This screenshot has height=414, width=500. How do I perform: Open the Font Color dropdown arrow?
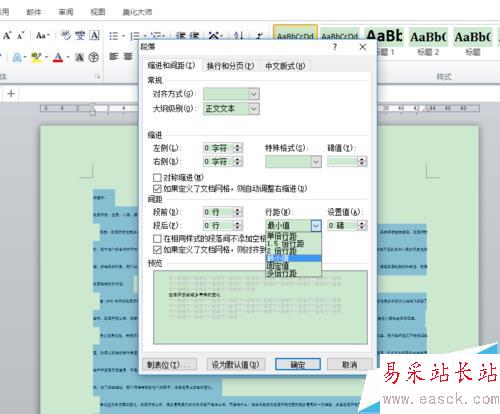[x=68, y=58]
